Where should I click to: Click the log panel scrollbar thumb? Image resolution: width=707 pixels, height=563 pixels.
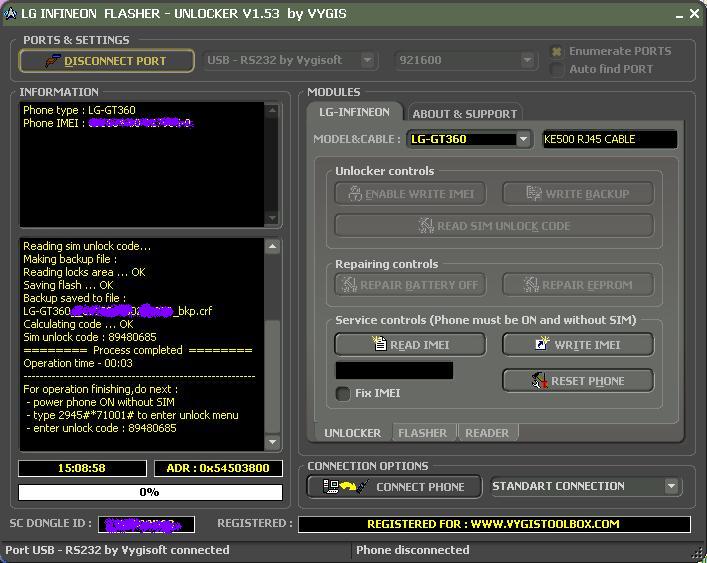[272, 376]
